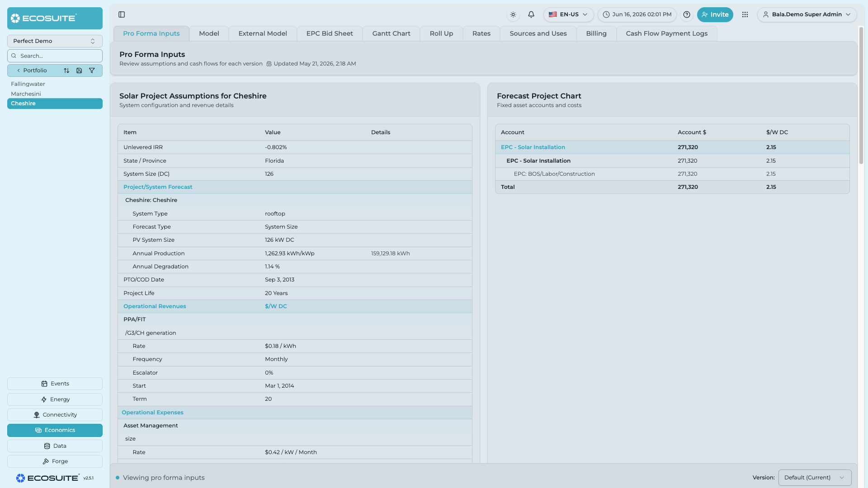Click the Total row amount 271,320
Image resolution: width=868 pixels, height=488 pixels.
pos(688,187)
